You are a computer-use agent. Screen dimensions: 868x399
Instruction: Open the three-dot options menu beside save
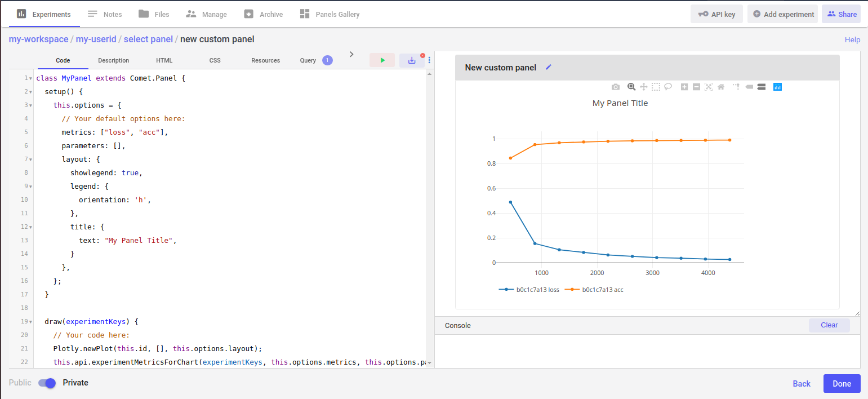[429, 60]
